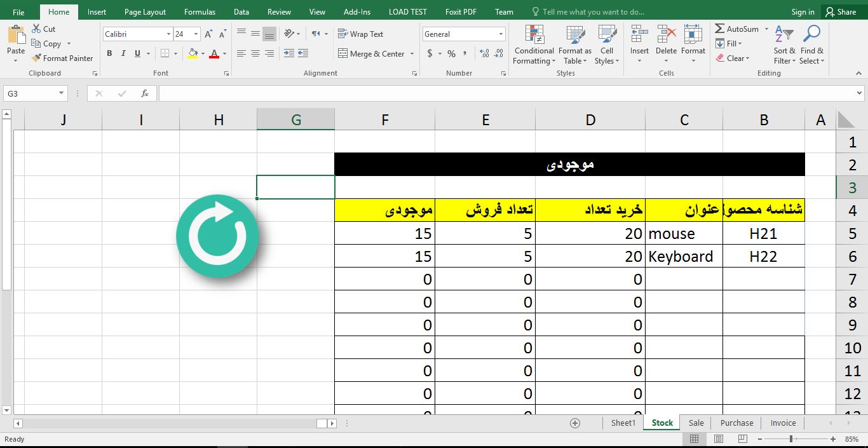This screenshot has width=868, height=448.
Task: Toggle Bold formatting
Action: coord(110,54)
